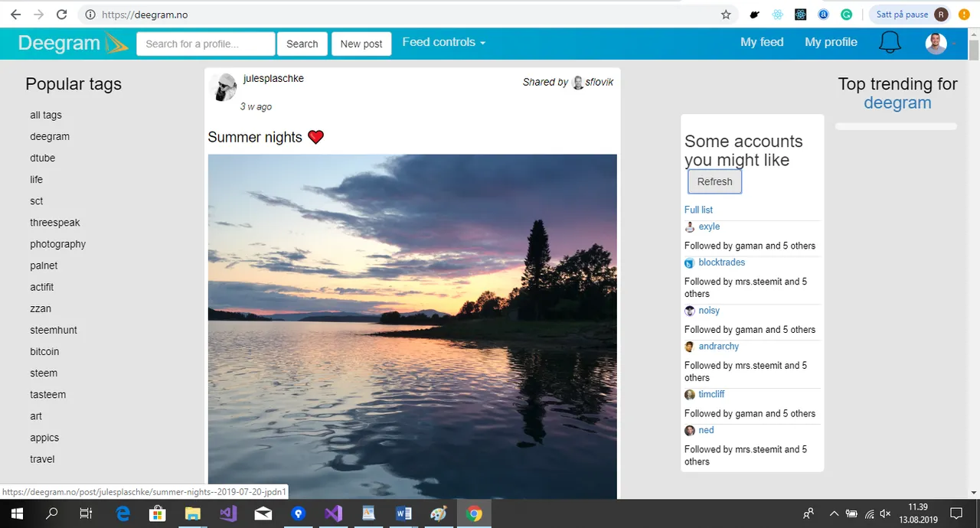Select the 'dtube' tag

43,158
